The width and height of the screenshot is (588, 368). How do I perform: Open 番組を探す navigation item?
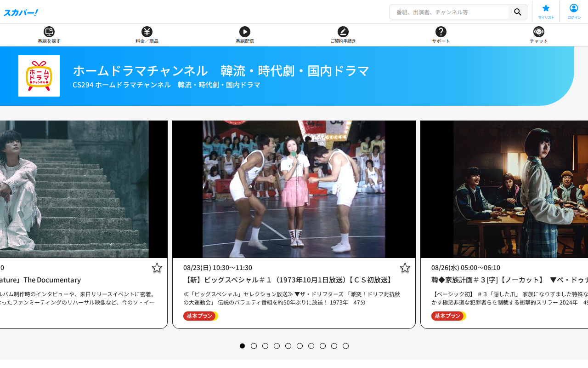49,35
